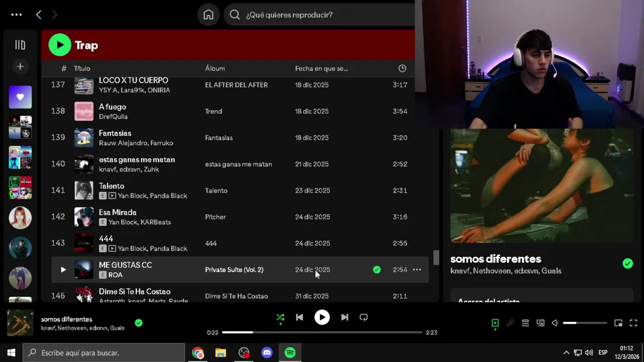Viewport: 644px width, 362px height.
Task: Open Google Chrome in the taskbar
Action: click(x=198, y=352)
